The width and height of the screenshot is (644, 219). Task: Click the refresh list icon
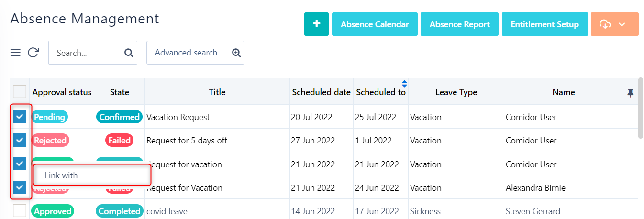(x=33, y=53)
